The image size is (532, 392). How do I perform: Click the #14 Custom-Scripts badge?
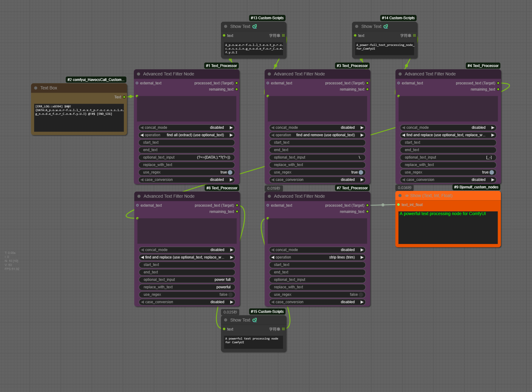tap(398, 18)
